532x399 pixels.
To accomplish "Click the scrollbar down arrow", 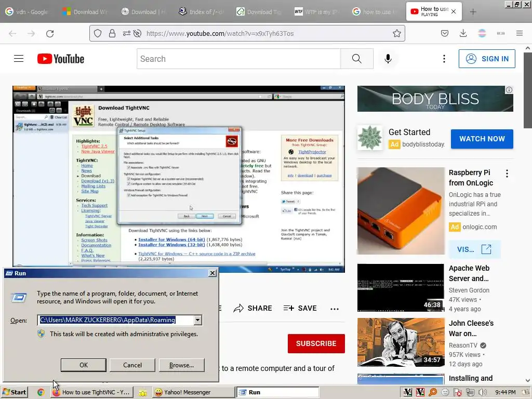I will pos(528,380).
